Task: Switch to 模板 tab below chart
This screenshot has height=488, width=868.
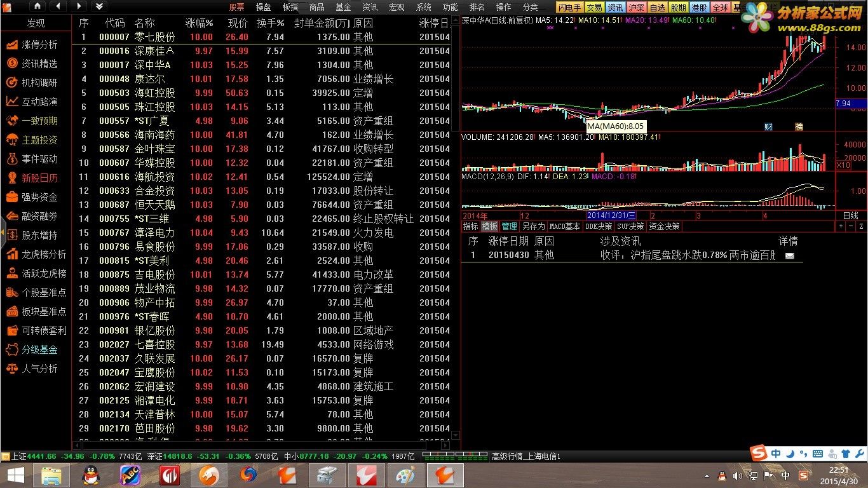Action: pos(490,226)
